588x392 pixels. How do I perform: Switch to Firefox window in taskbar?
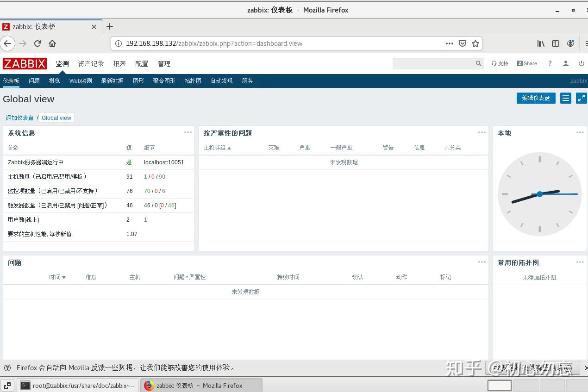coord(201,385)
